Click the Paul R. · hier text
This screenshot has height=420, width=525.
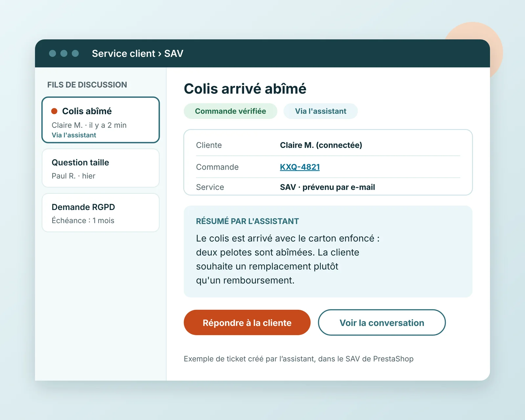coord(73,176)
